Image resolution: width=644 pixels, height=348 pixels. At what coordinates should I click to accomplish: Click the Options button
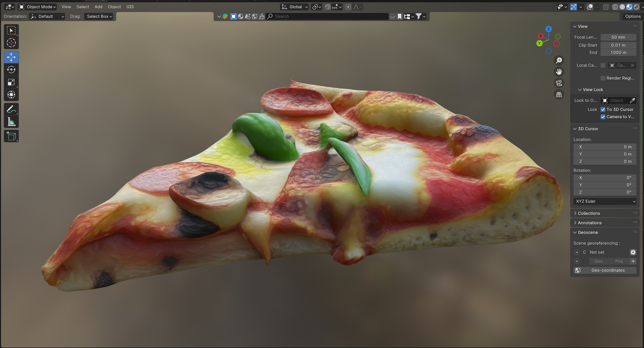[633, 16]
